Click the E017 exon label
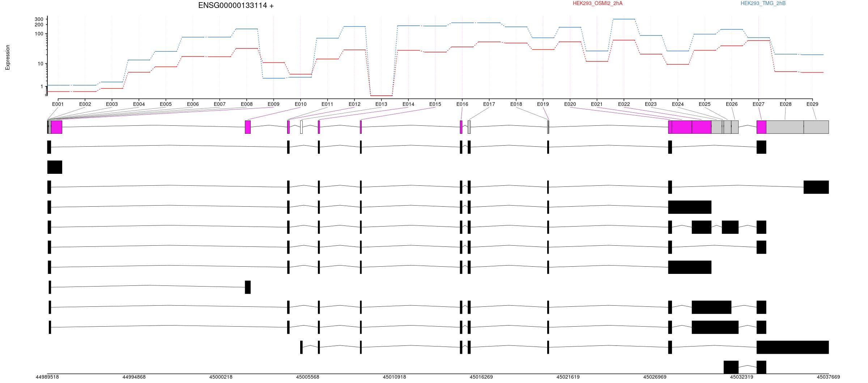The height and width of the screenshot is (383, 868). (x=489, y=104)
